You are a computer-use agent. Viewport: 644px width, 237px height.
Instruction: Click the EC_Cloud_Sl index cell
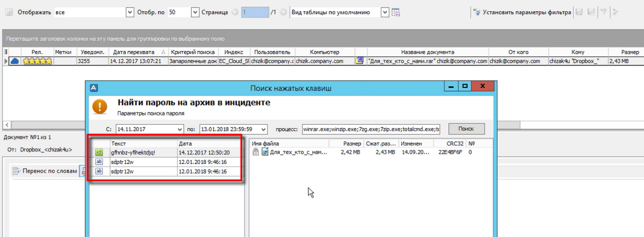(234, 61)
